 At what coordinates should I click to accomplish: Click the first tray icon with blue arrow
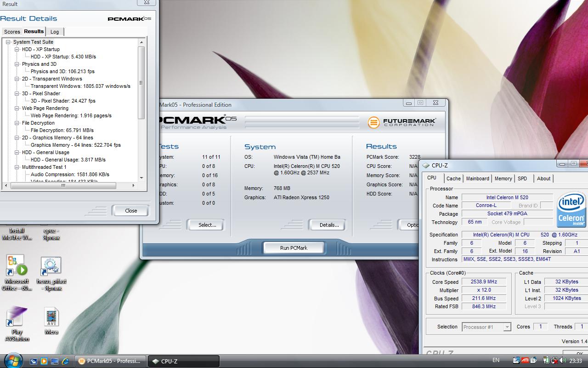click(x=516, y=361)
